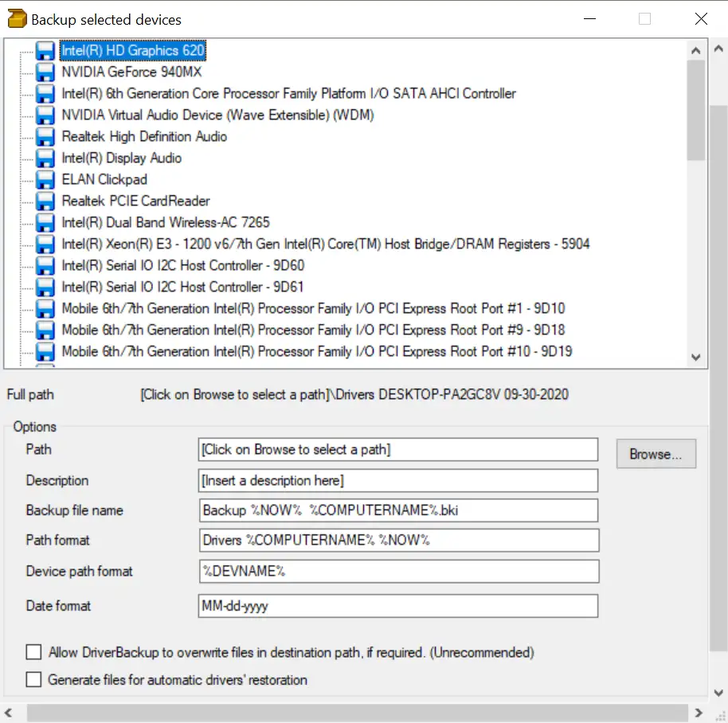Close the Backup selected devices window
728x723 pixels.
pos(701,19)
